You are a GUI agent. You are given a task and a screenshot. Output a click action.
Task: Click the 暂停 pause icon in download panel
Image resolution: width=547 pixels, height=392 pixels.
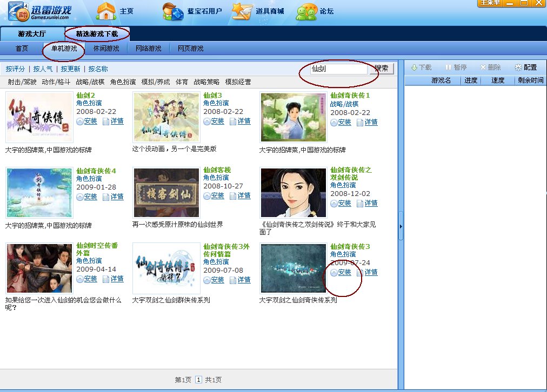(x=456, y=67)
